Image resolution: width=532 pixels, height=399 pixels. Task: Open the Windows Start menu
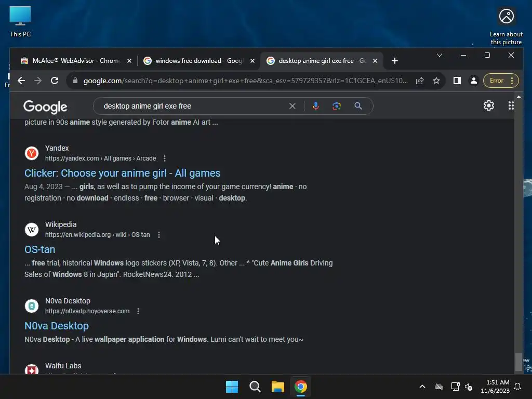click(x=232, y=387)
